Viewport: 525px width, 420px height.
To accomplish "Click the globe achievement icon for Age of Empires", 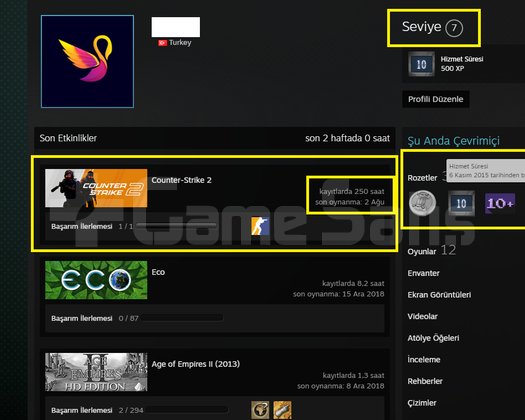I will (260, 410).
